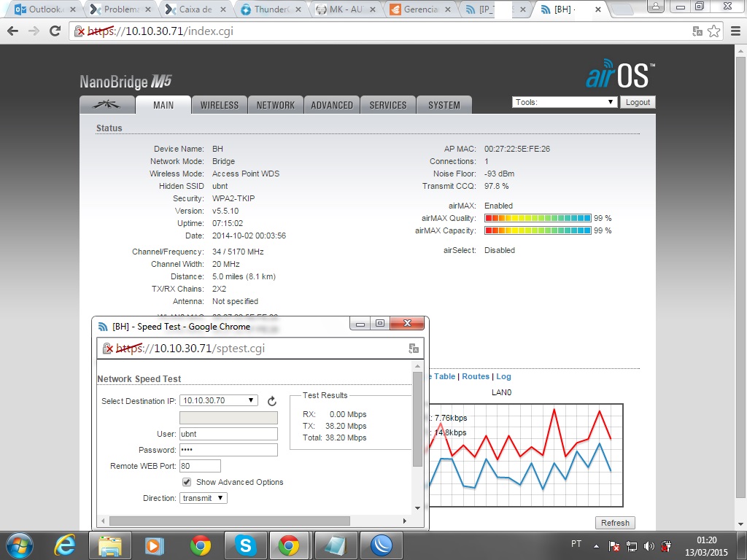
Task: Click the translate icon in the main address bar
Action: (697, 31)
